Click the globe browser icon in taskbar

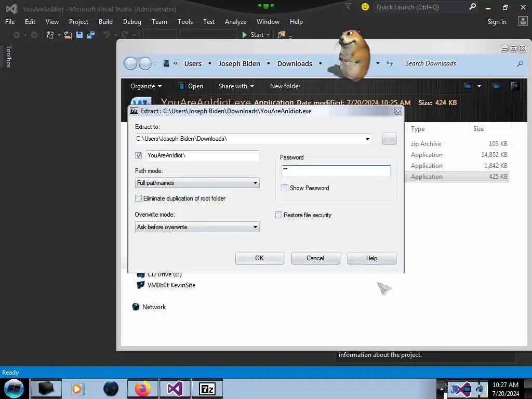[111, 389]
